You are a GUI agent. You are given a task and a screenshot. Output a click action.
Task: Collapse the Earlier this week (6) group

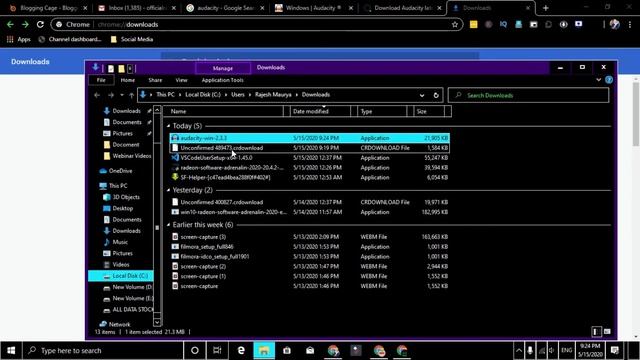[168, 225]
